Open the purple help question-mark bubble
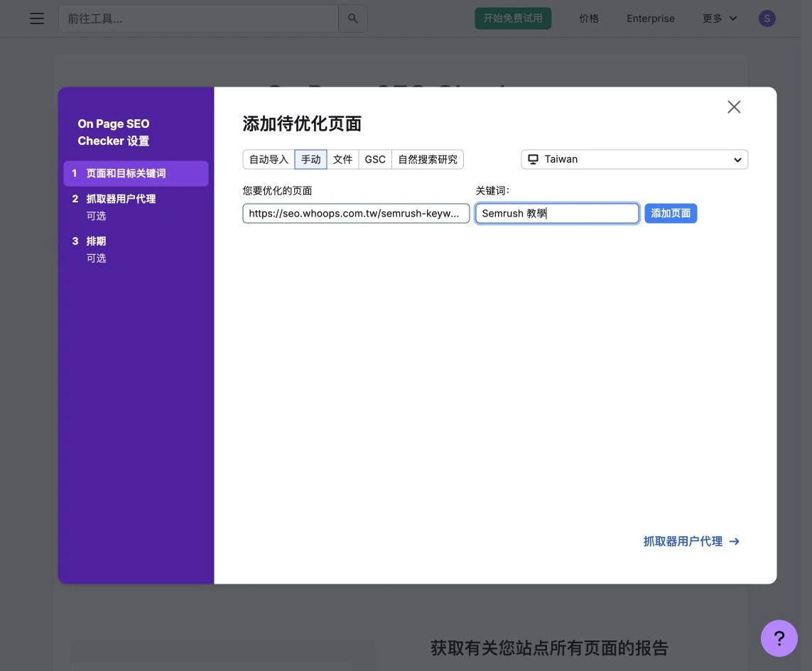This screenshot has width=812, height=671. click(x=779, y=638)
